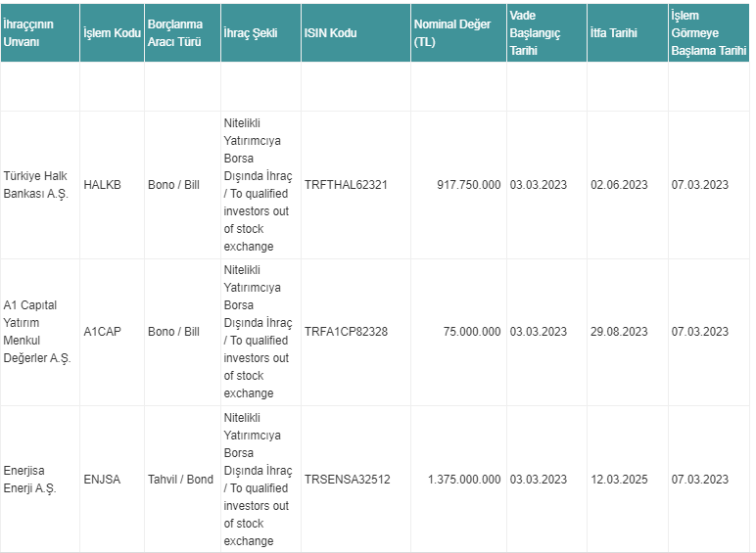Viewport: 756px width, 553px height.
Task: Click the Vade Başlangıç Tarihi header
Action: pyautogui.click(x=546, y=32)
